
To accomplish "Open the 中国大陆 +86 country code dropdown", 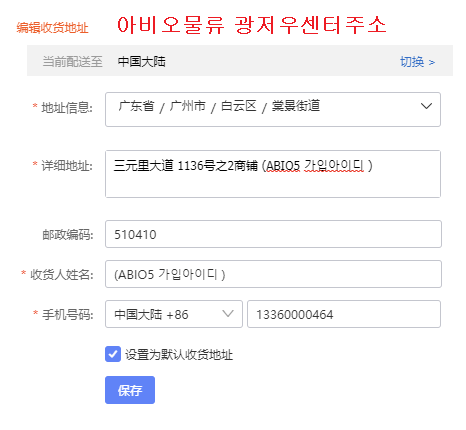I will coord(174,314).
